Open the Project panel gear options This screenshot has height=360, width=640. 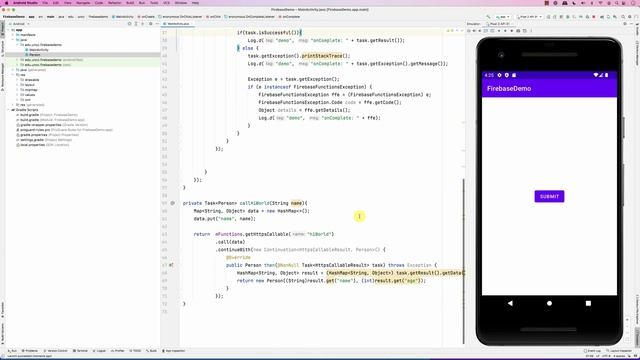click(x=150, y=24)
